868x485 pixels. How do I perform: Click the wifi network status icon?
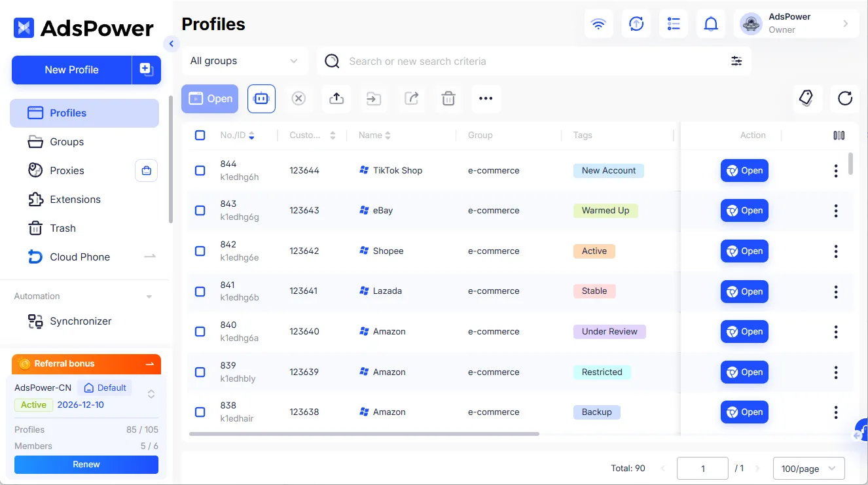pos(598,24)
